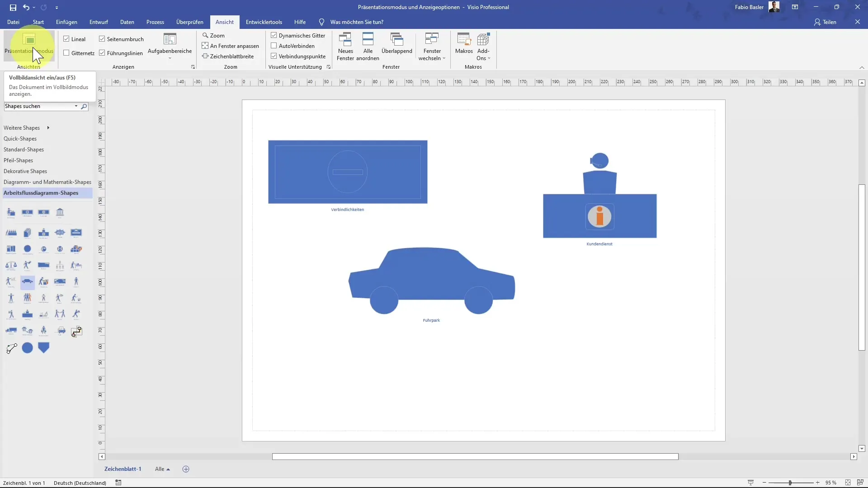Open the Makros dialog
This screenshot has width=868, height=488.
pyautogui.click(x=464, y=44)
